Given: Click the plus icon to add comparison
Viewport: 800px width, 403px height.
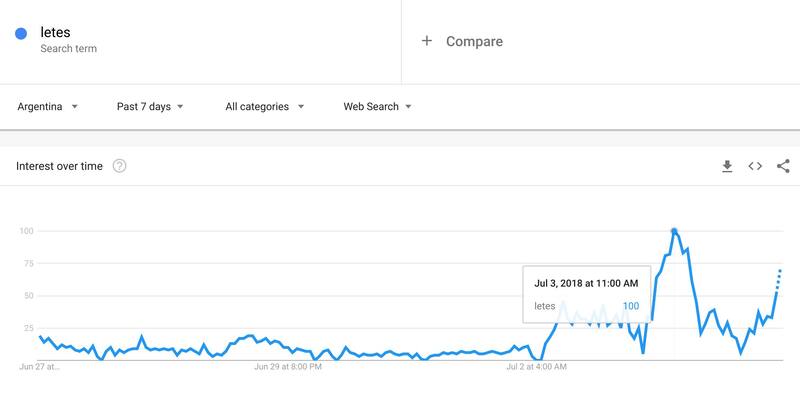Looking at the screenshot, I should (427, 41).
